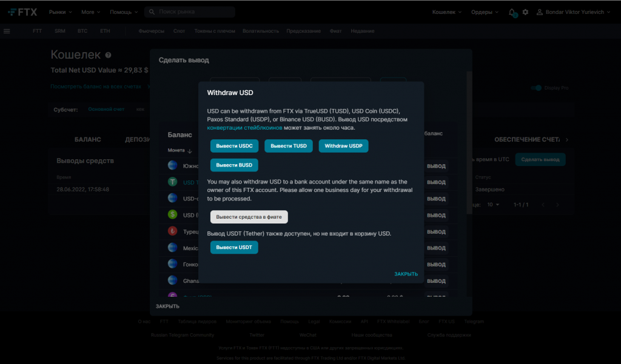This screenshot has height=364, width=621.
Task: Click the USDT Tether coin icon
Action: tap(172, 182)
